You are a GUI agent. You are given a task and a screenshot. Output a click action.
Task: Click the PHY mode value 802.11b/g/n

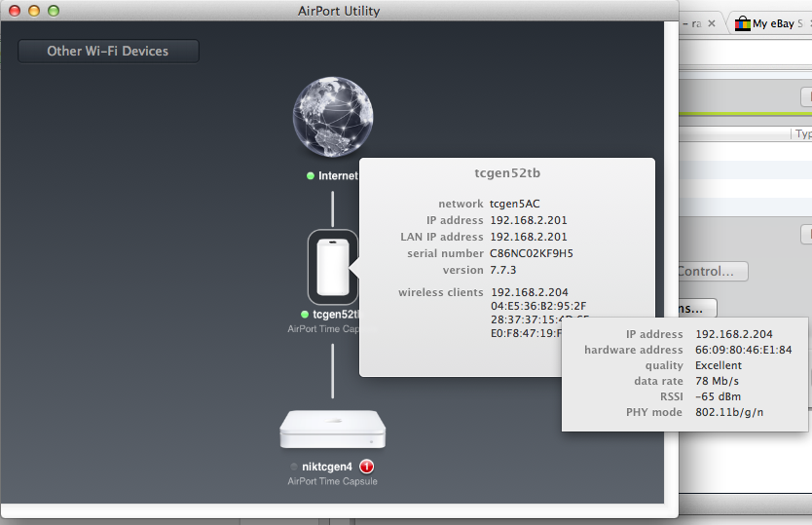pyautogui.click(x=729, y=412)
